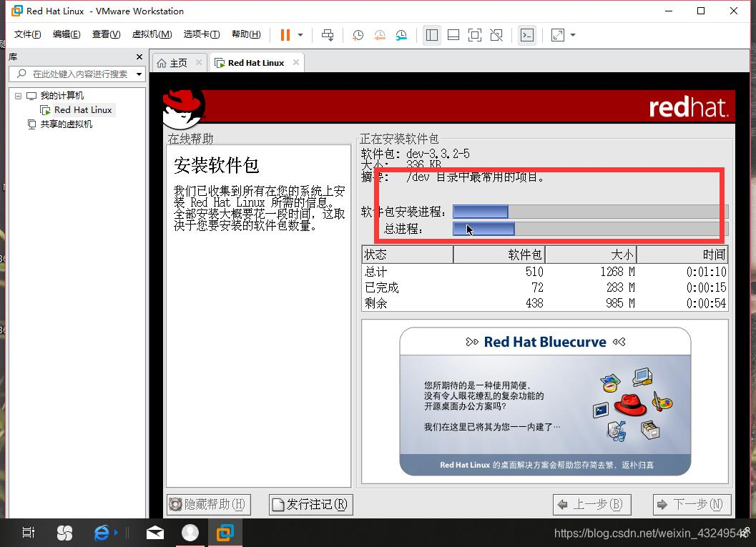Open the library search dropdown arrow
Screen dimensions: 756x547
point(139,74)
